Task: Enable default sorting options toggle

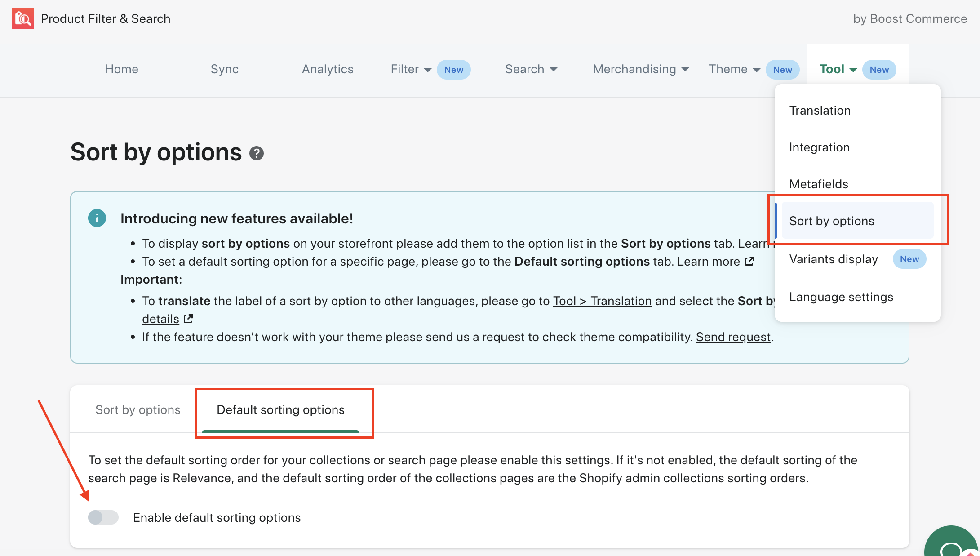Action: [x=103, y=517]
